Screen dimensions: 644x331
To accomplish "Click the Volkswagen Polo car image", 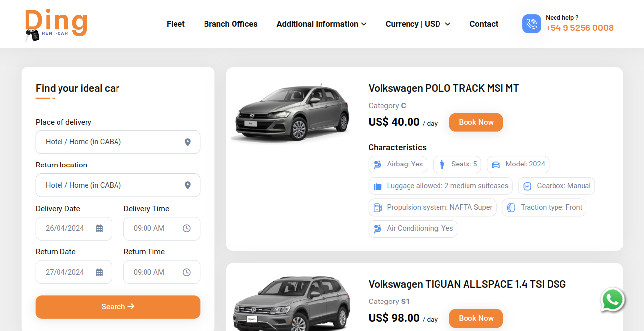I will point(292,114).
